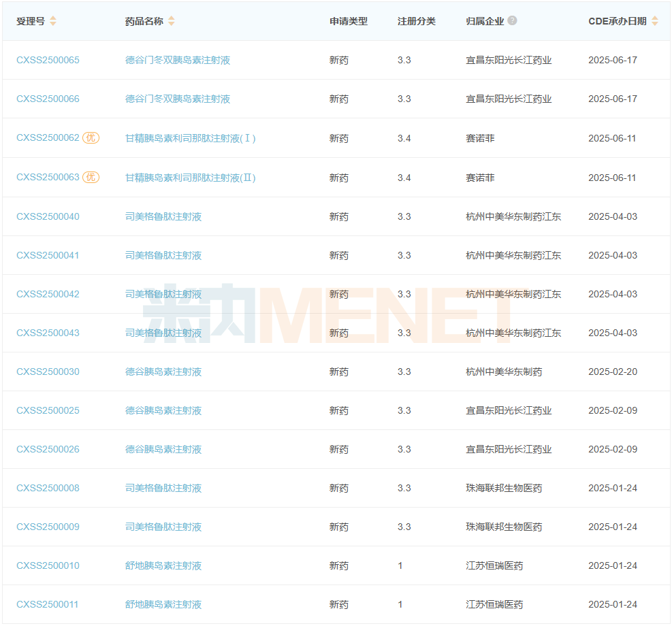The image size is (672, 626).
Task: Sort by 受理号 column arrows
Action: click(x=53, y=21)
